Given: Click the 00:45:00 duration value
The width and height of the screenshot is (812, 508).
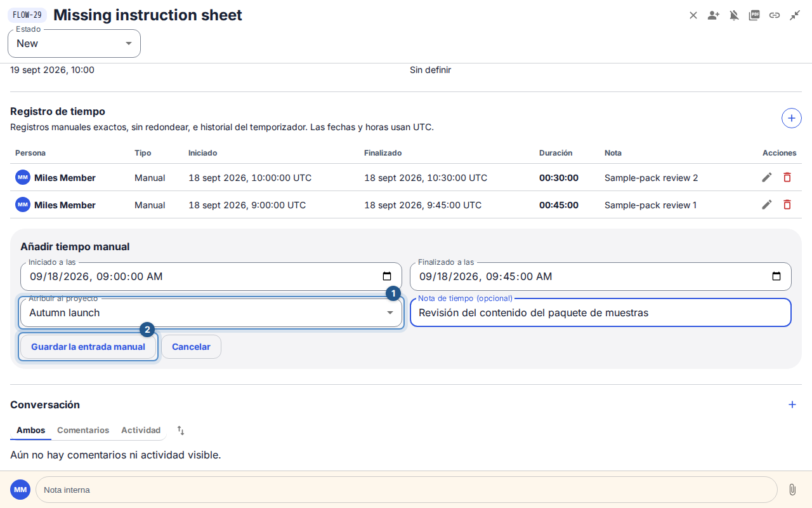Looking at the screenshot, I should click(x=559, y=204).
